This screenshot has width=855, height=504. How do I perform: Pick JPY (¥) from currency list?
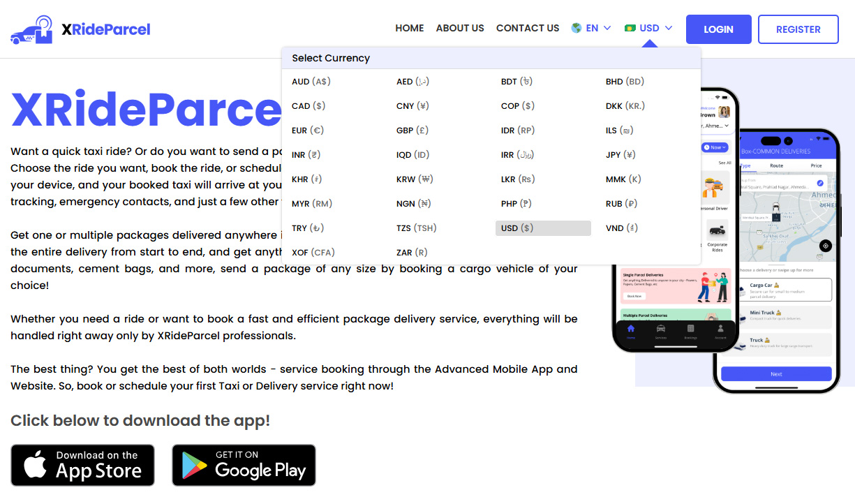tap(620, 155)
